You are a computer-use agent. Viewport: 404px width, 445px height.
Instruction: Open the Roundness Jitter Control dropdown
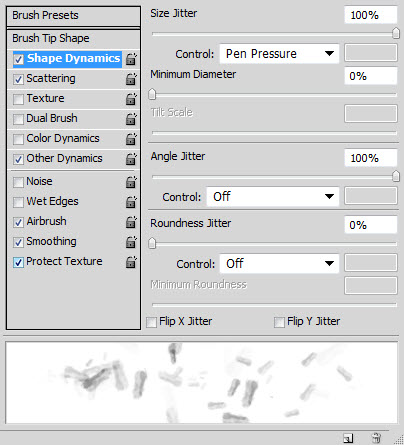click(279, 263)
